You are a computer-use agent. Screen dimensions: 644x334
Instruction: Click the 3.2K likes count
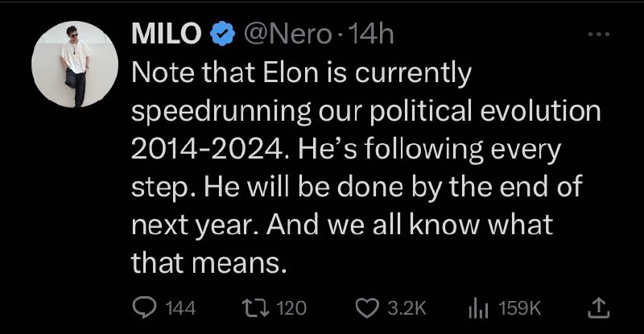coord(407,308)
